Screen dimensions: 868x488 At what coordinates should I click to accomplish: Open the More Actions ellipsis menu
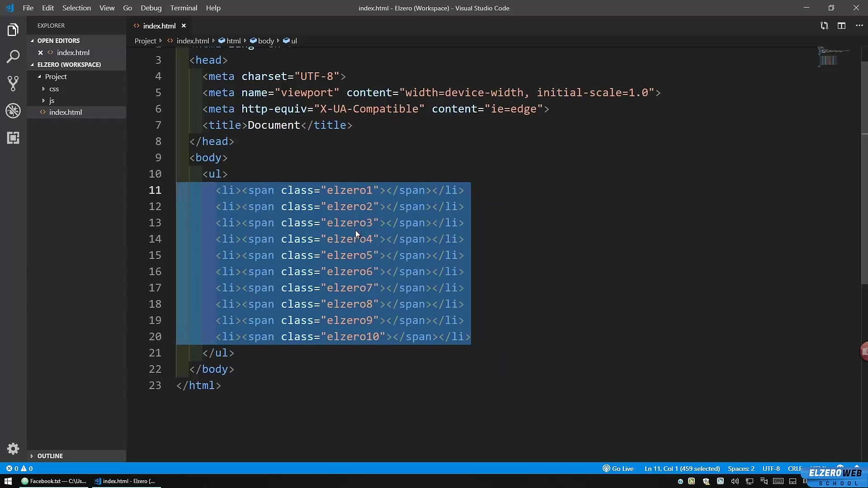(x=859, y=26)
